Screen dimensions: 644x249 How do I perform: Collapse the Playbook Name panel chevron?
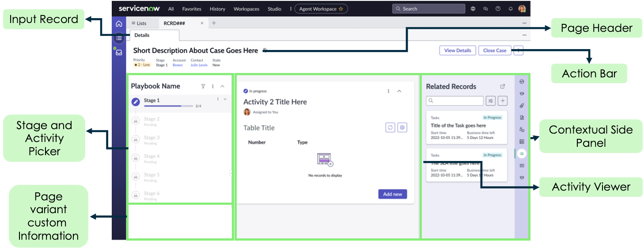(x=223, y=87)
